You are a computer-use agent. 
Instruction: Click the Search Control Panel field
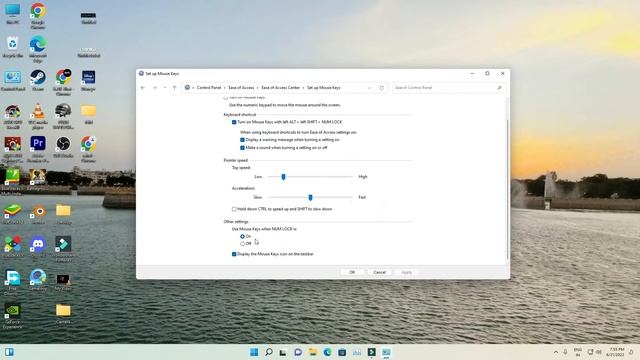coord(449,88)
